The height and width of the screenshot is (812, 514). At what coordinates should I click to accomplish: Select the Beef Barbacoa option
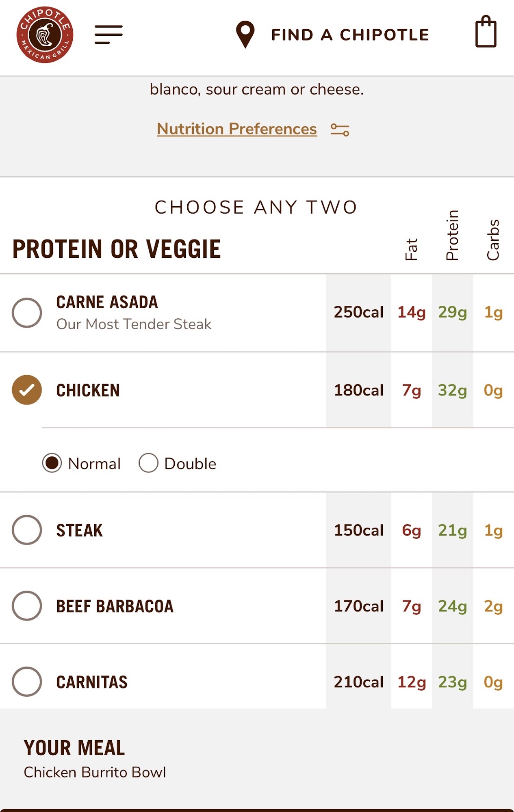(27, 606)
